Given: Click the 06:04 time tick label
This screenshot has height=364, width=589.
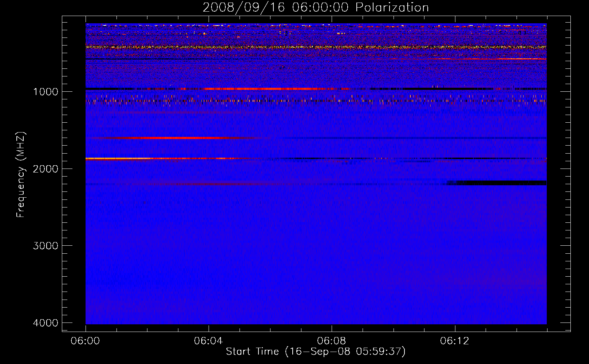Looking at the screenshot, I should (208, 341).
